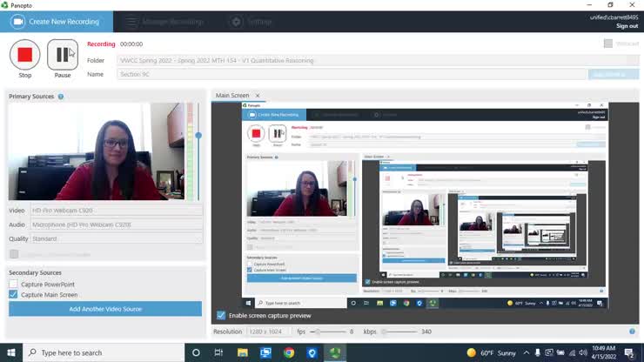Stop the recording with the red Stop button

tap(24, 55)
